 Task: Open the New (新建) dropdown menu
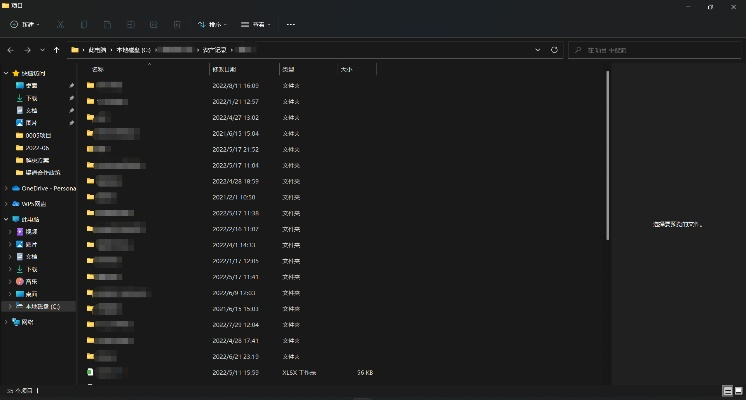(27, 24)
